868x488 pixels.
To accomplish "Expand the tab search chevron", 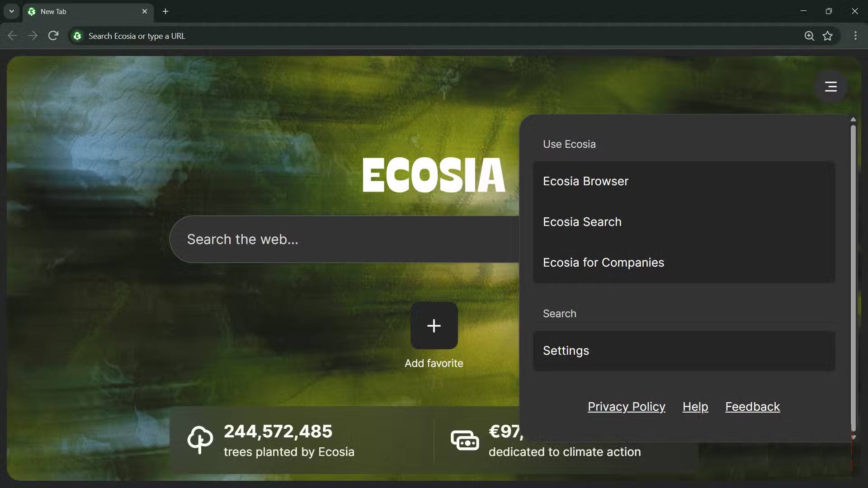I will pos(11,11).
